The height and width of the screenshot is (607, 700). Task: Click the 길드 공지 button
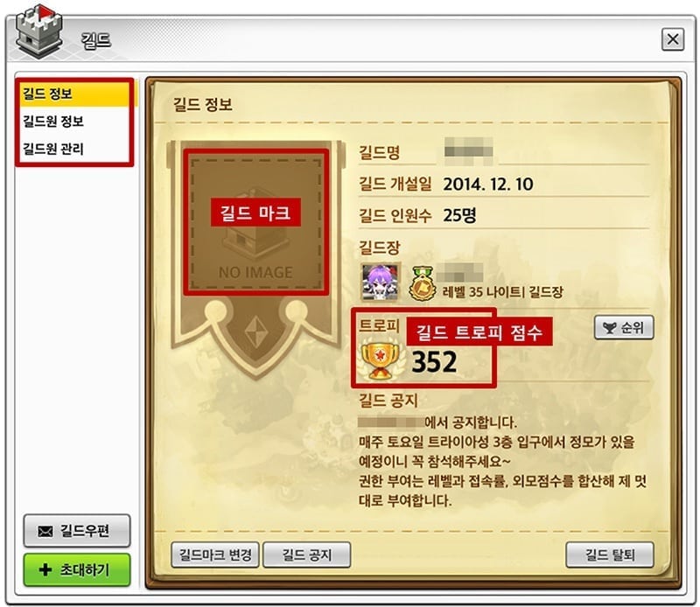point(307,555)
